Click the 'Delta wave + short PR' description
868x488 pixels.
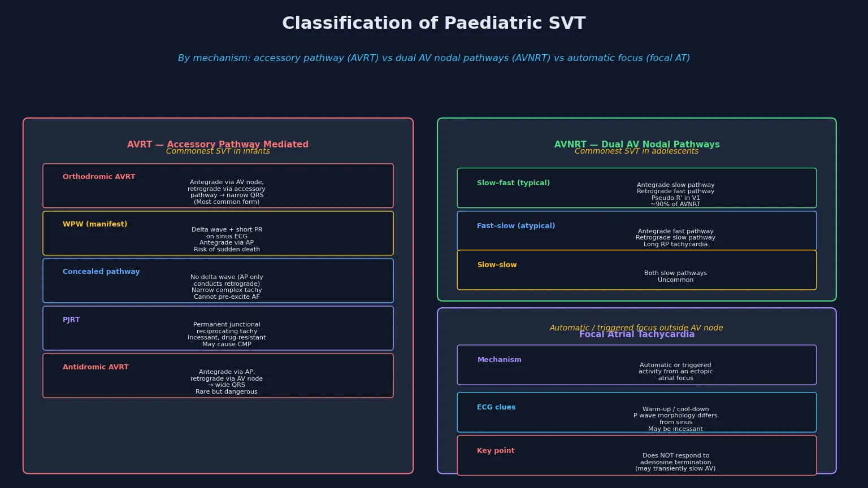tap(227, 239)
